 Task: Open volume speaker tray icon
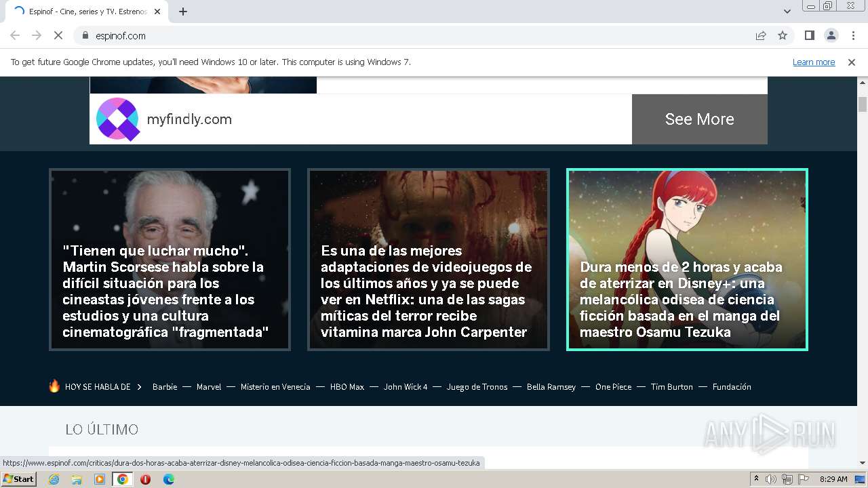pos(771,479)
